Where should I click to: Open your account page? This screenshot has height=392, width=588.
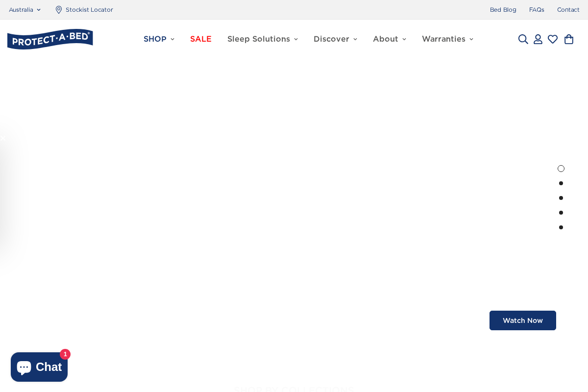(538, 39)
